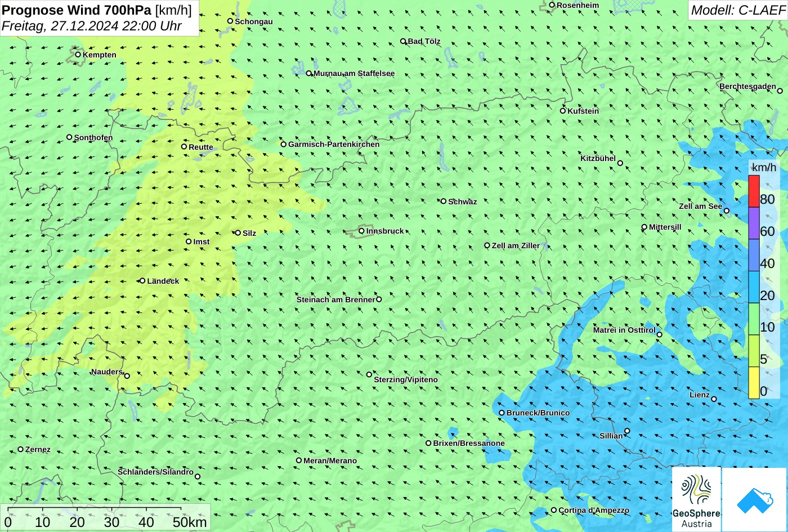788x532 pixels.
Task: Click the yellow 0 km/h legend swatch
Action: (x=754, y=383)
